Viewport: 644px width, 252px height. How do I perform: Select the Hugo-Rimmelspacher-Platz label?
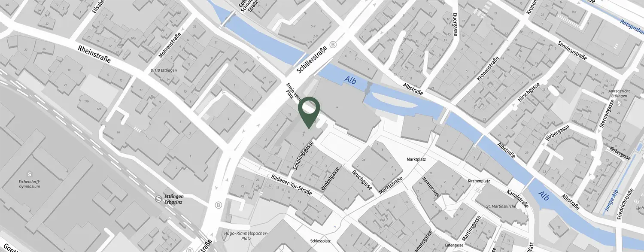point(246,236)
